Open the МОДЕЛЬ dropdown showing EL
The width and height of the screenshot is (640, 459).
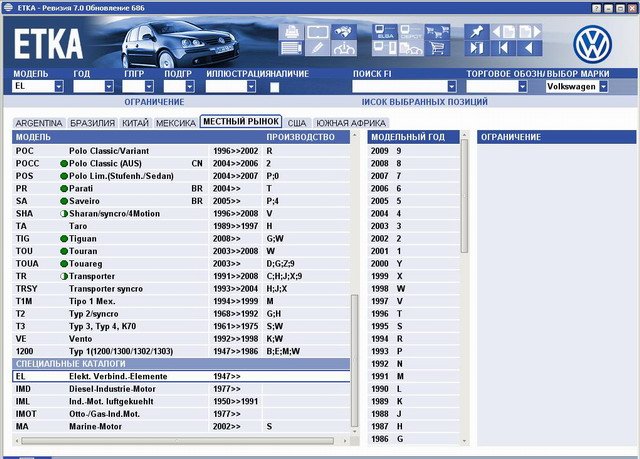[x=59, y=86]
